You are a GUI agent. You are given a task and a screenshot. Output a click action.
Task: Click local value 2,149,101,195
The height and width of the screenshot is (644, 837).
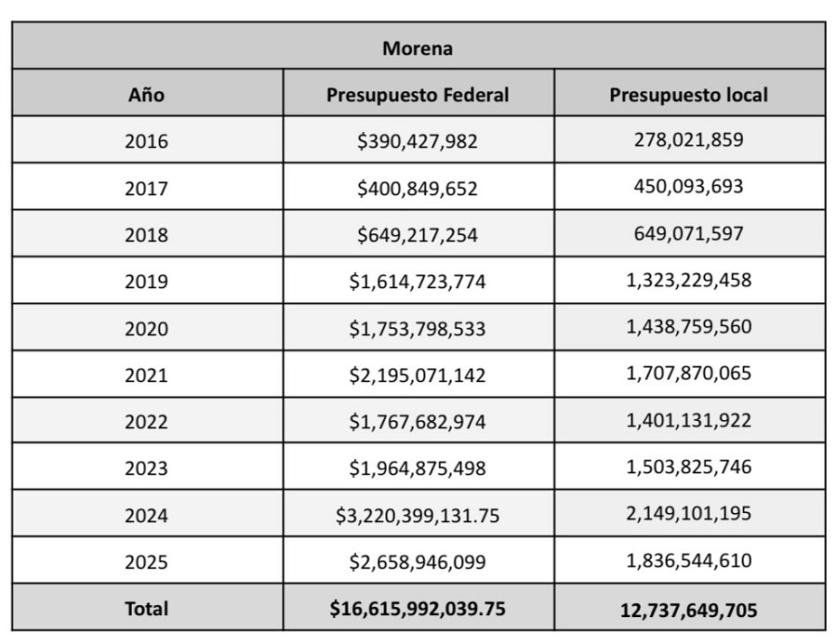pos(688,514)
